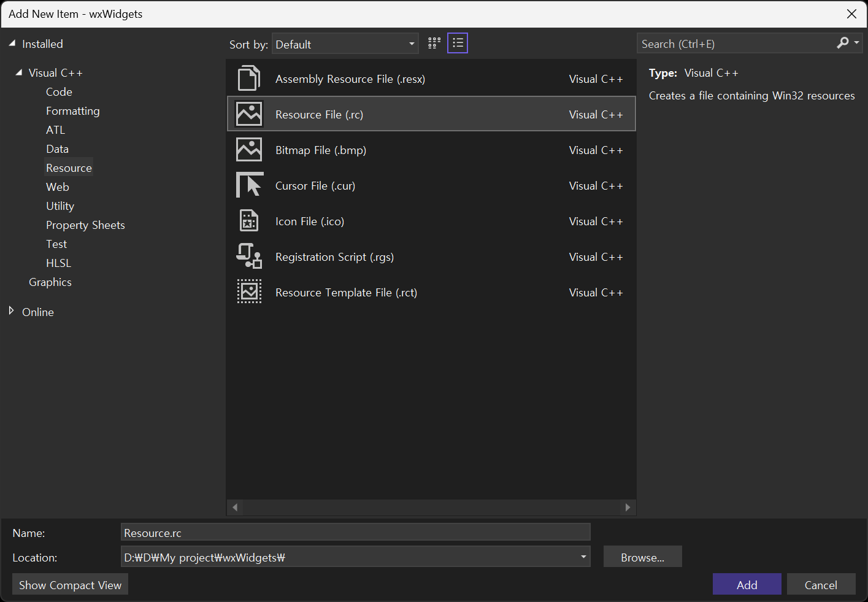Select the HLSL category
This screenshot has width=868, height=602.
[x=58, y=263]
